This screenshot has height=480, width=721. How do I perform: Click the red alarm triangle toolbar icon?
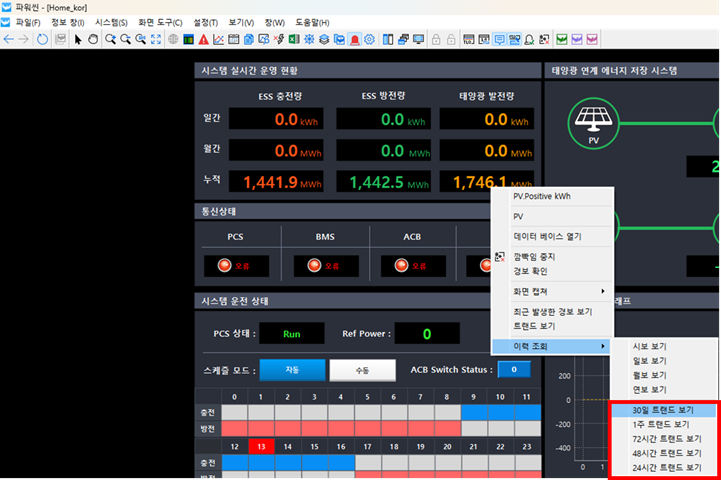(x=203, y=39)
